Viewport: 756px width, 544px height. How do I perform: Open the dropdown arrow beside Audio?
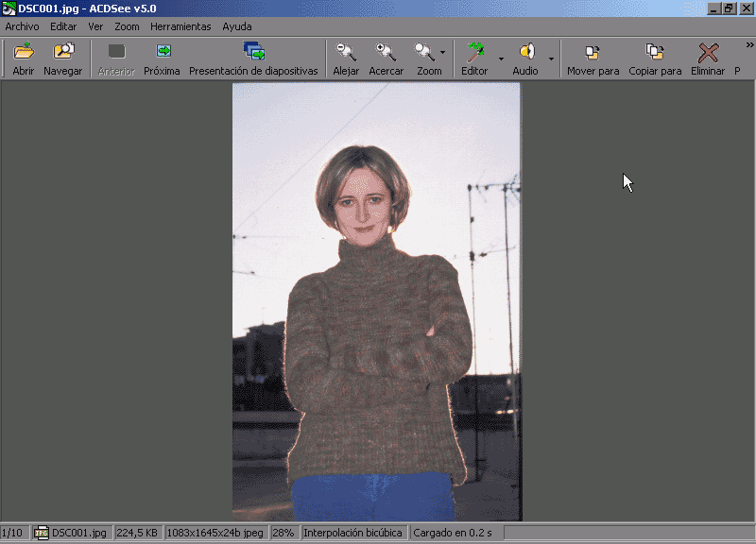(552, 59)
